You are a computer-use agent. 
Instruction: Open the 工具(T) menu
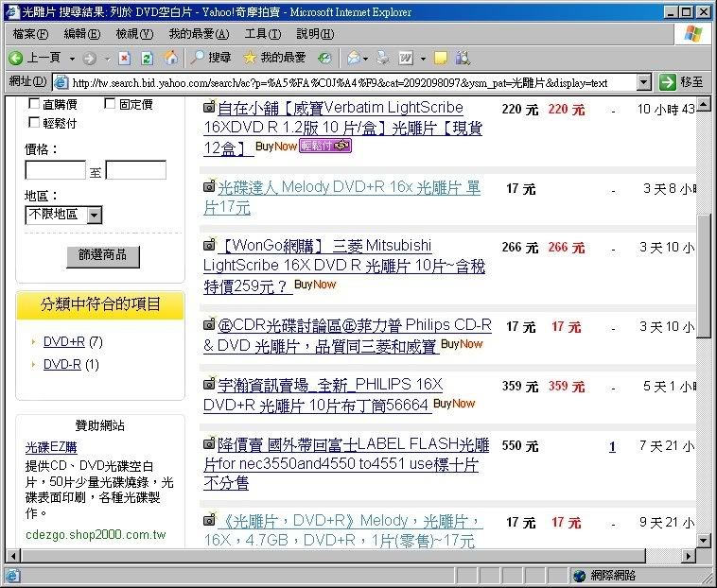[x=263, y=34]
